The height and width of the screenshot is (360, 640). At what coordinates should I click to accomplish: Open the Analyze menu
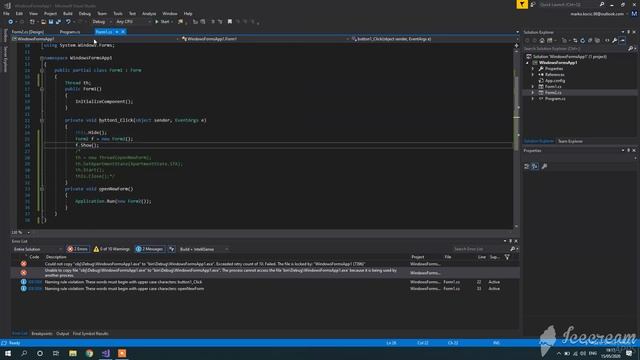pos(149,13)
